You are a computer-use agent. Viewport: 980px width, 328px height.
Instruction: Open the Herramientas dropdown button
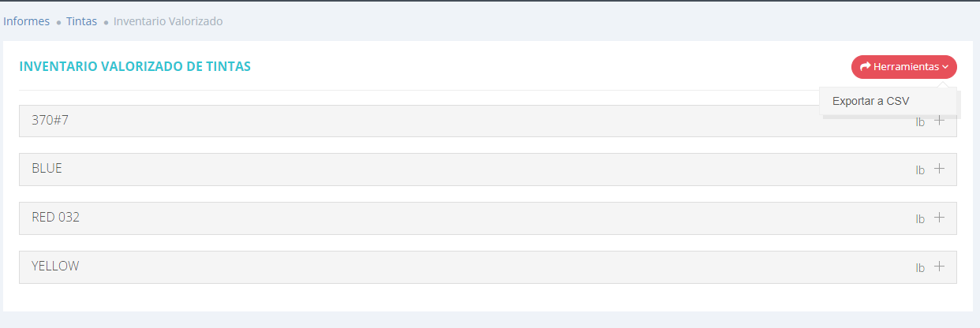[904, 67]
